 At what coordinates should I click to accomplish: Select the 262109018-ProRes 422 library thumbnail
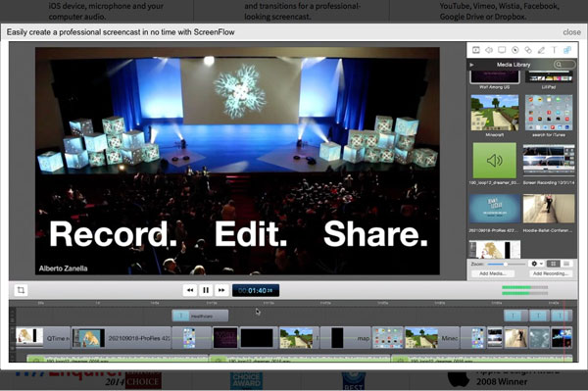tap(495, 209)
